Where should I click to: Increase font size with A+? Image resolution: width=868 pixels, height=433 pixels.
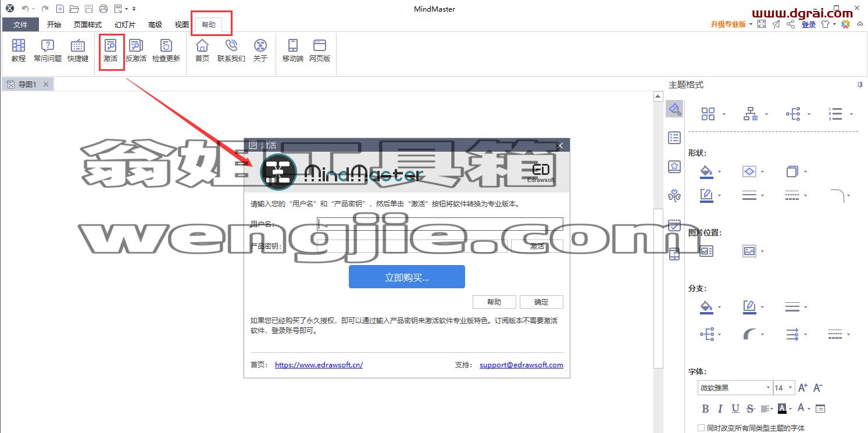(x=803, y=388)
